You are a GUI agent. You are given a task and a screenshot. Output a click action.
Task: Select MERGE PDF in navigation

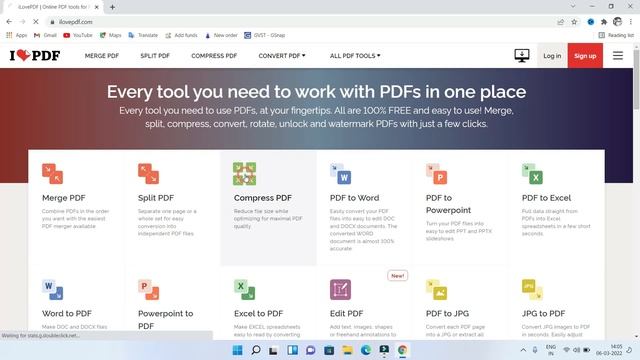click(x=102, y=56)
